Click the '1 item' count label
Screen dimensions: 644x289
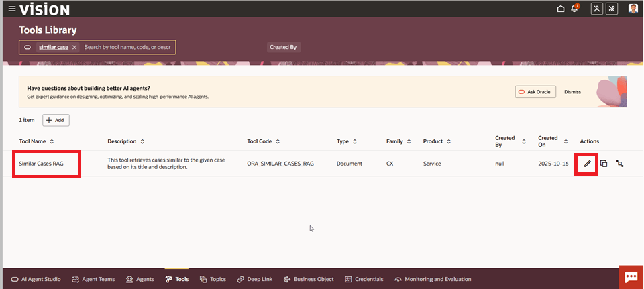coord(27,120)
